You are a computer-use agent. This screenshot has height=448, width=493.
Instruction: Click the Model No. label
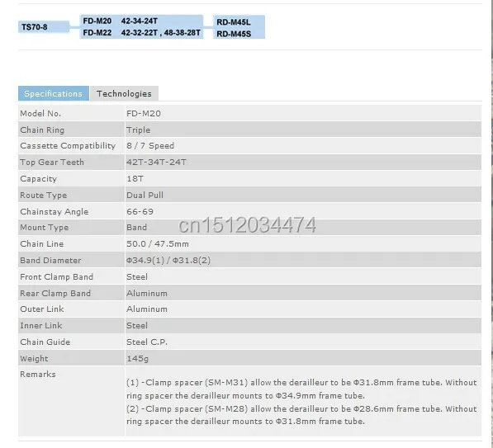coord(40,113)
